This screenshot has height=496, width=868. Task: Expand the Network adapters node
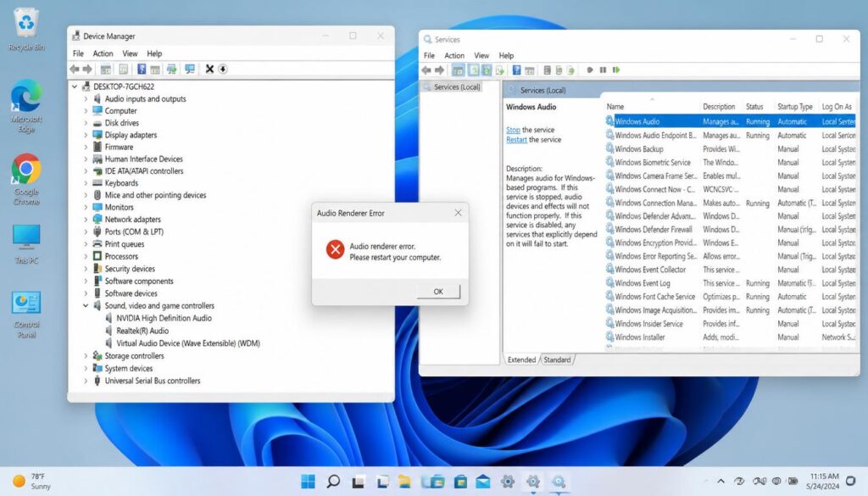tap(86, 220)
